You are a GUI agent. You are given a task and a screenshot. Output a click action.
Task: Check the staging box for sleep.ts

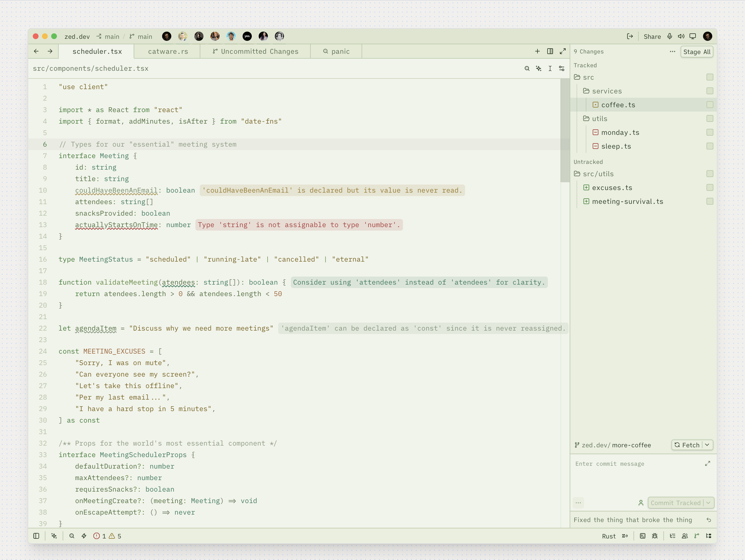(710, 146)
